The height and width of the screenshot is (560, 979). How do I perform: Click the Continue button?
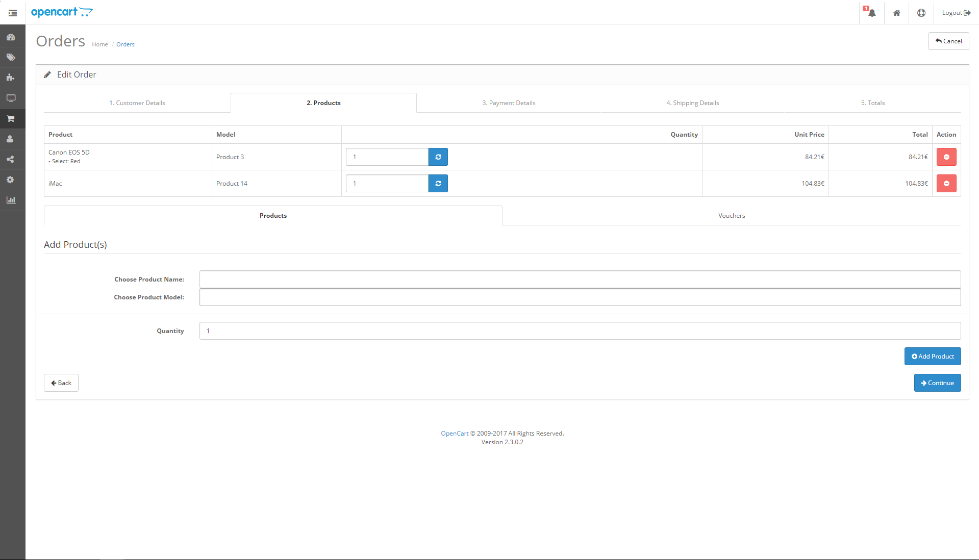click(937, 383)
